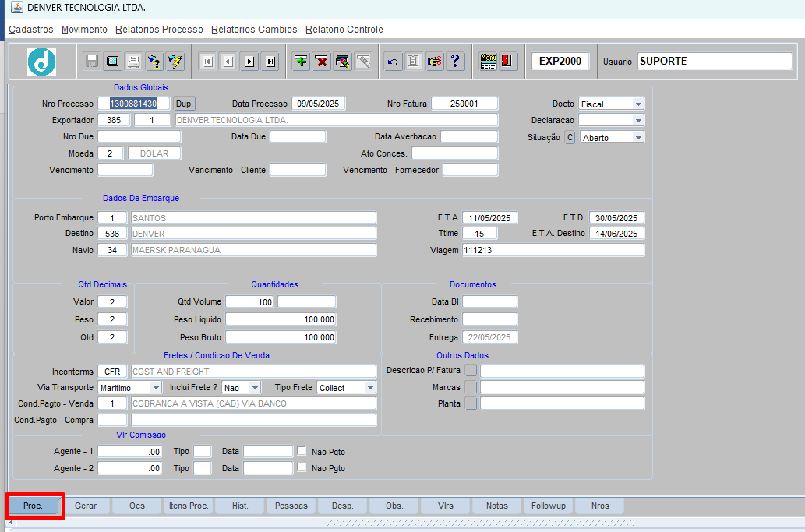Go to the first record arrow icon
The width and height of the screenshot is (805, 532).
point(207,62)
